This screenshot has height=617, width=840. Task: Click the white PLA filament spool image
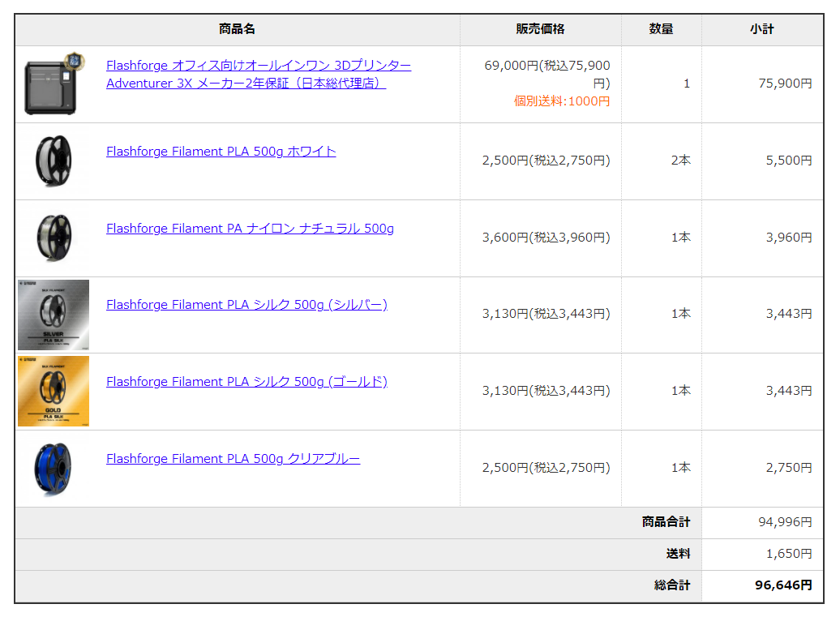tap(53, 161)
